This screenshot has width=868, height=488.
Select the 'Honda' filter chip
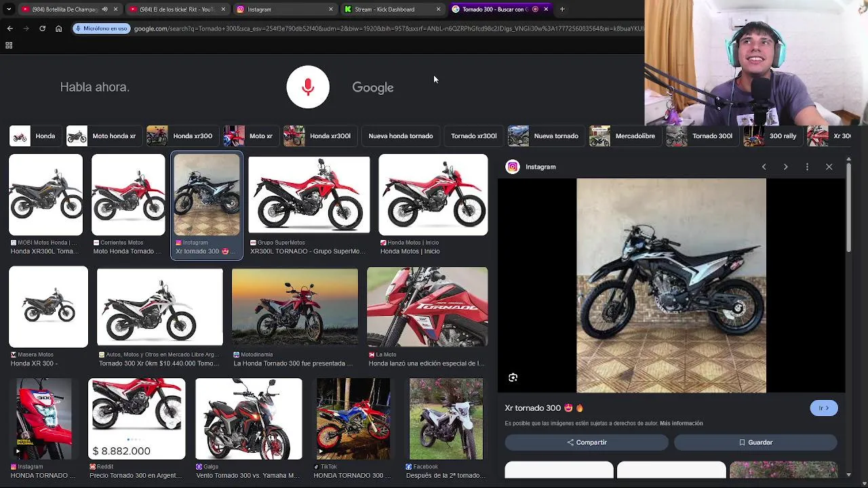[x=34, y=136]
